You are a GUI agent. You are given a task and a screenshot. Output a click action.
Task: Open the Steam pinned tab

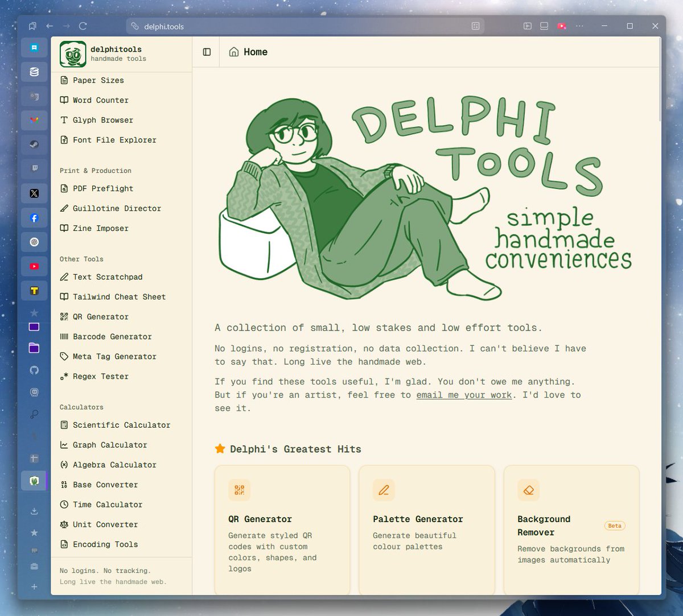(x=34, y=144)
